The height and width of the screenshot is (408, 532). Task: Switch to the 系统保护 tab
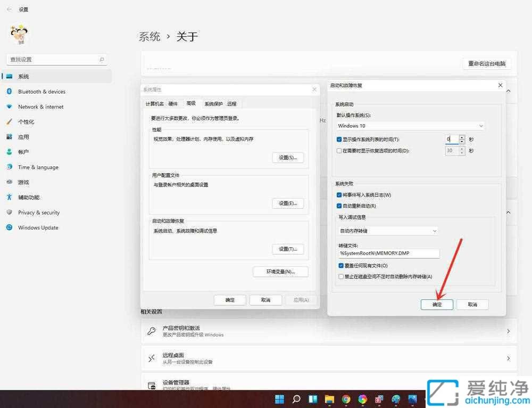213,104
